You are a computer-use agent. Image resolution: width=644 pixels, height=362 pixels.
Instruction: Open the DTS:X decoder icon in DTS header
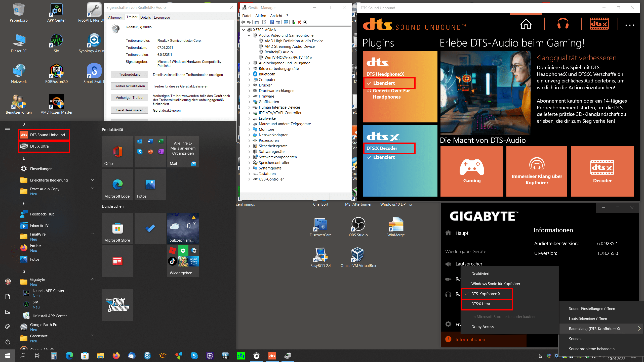tap(599, 24)
